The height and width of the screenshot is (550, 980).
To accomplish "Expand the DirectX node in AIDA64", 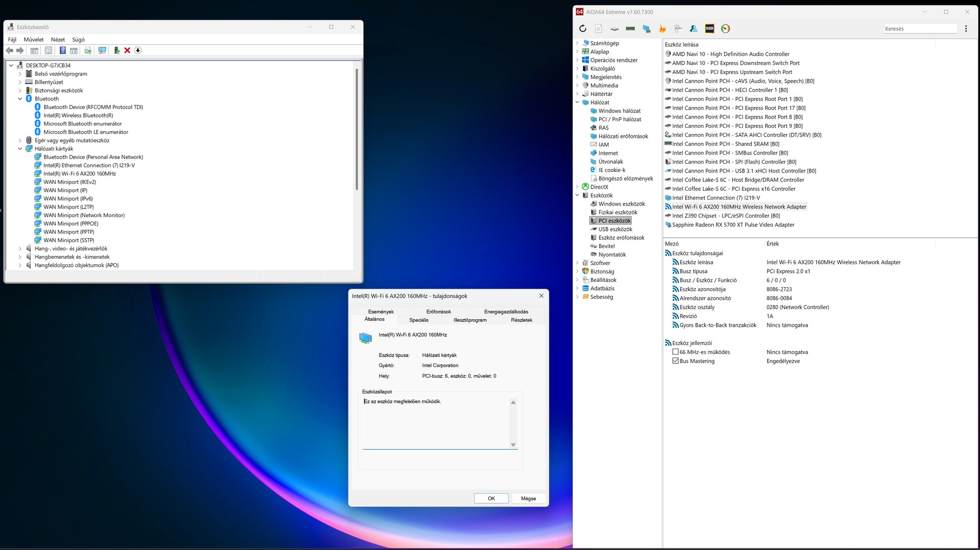I will pyautogui.click(x=577, y=187).
